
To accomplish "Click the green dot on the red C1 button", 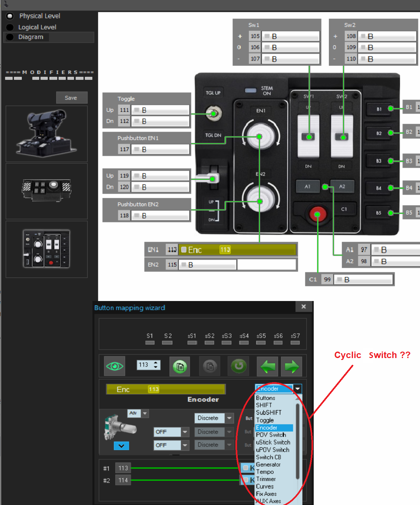I will tap(317, 214).
